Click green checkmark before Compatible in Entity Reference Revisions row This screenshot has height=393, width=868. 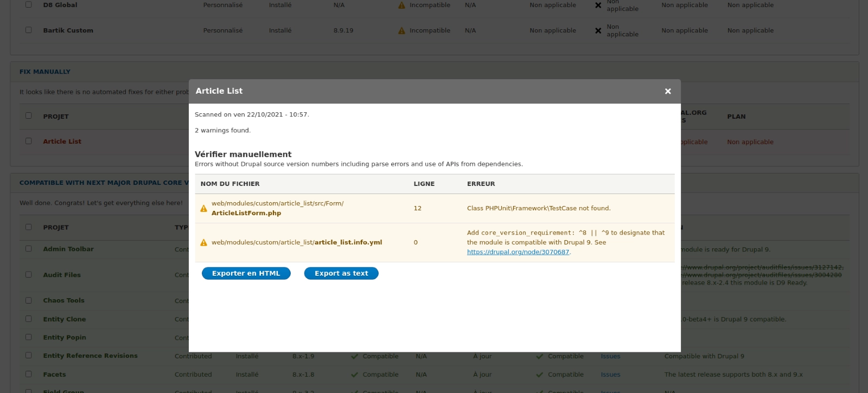[x=354, y=357]
